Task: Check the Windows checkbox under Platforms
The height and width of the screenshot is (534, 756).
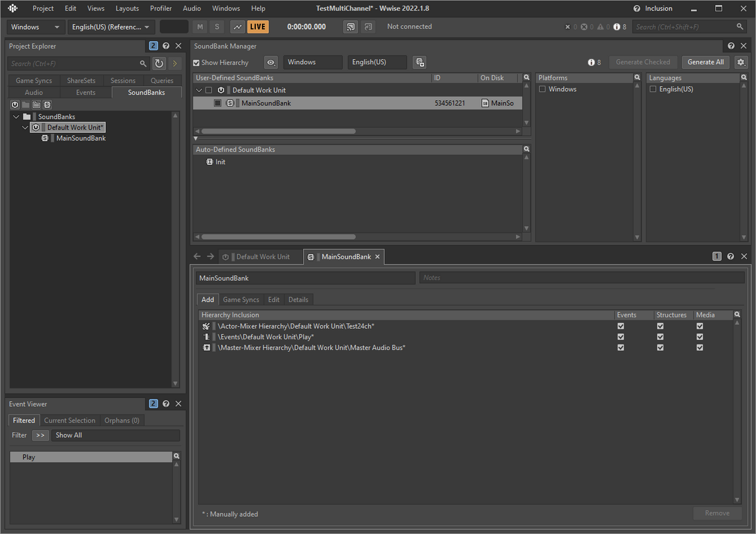Action: 542,89
